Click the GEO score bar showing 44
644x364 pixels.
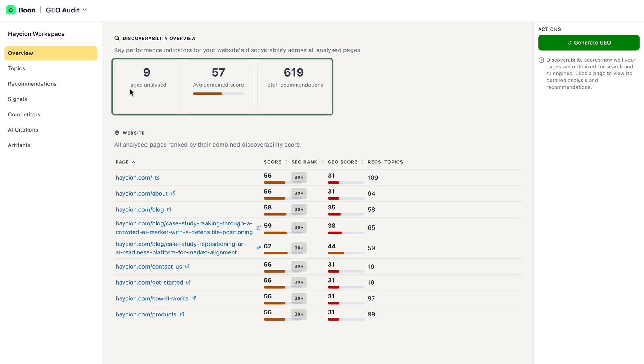point(346,253)
